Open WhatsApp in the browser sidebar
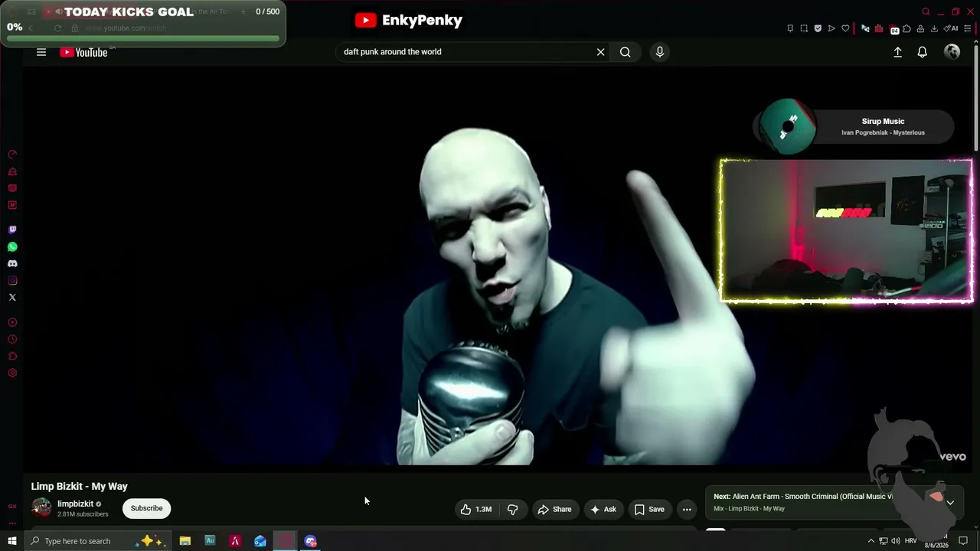Screen dimensions: 980x551 coord(12,246)
